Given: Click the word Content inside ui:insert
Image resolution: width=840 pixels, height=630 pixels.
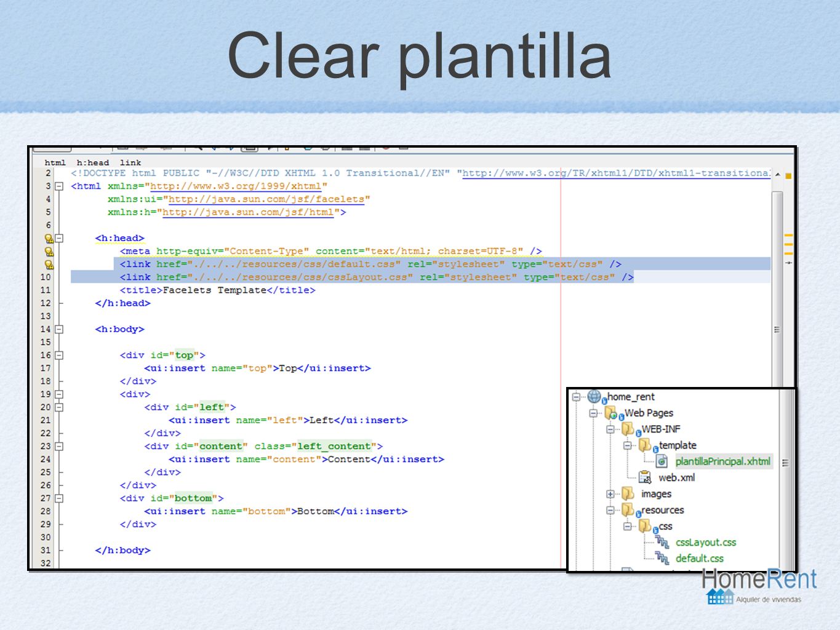Looking at the screenshot, I should tap(349, 459).
